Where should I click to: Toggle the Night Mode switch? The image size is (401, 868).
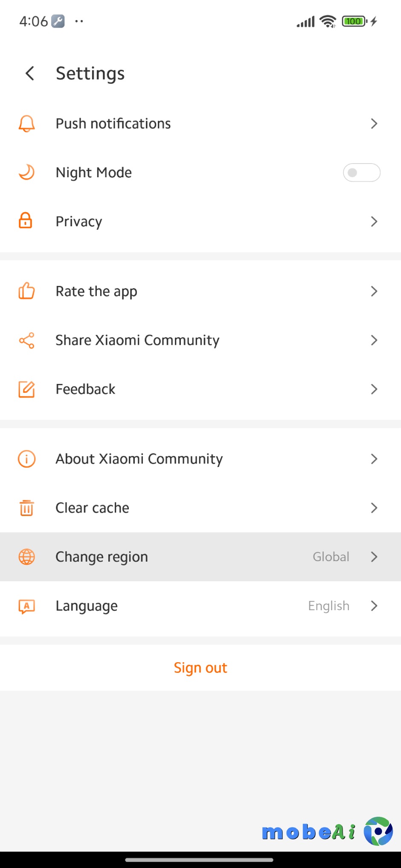pos(361,173)
